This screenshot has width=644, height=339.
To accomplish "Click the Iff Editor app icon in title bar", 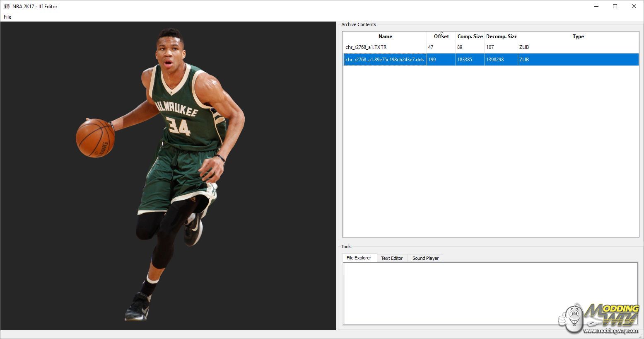I will [7, 6].
